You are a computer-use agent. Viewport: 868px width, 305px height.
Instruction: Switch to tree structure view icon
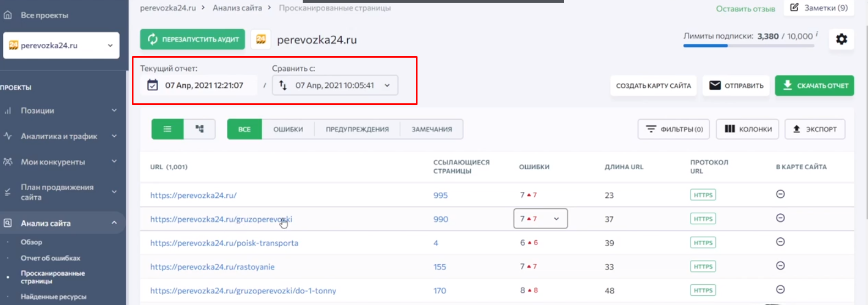coord(199,129)
